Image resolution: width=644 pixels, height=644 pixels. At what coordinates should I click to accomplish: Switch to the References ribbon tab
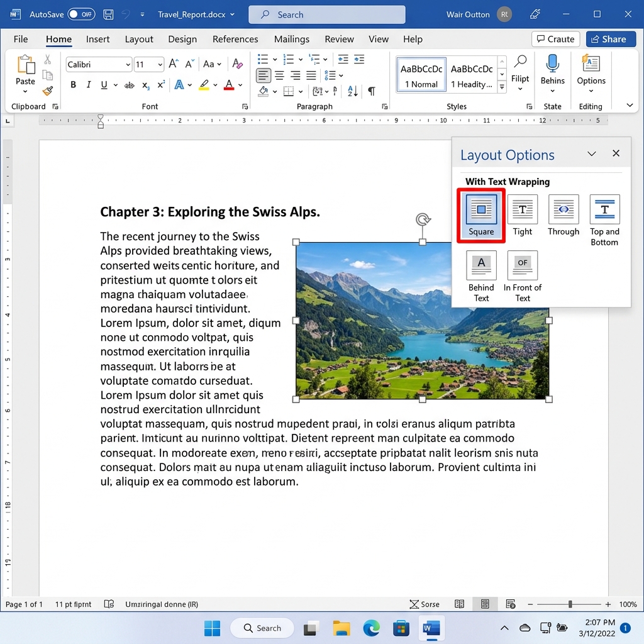(x=235, y=39)
